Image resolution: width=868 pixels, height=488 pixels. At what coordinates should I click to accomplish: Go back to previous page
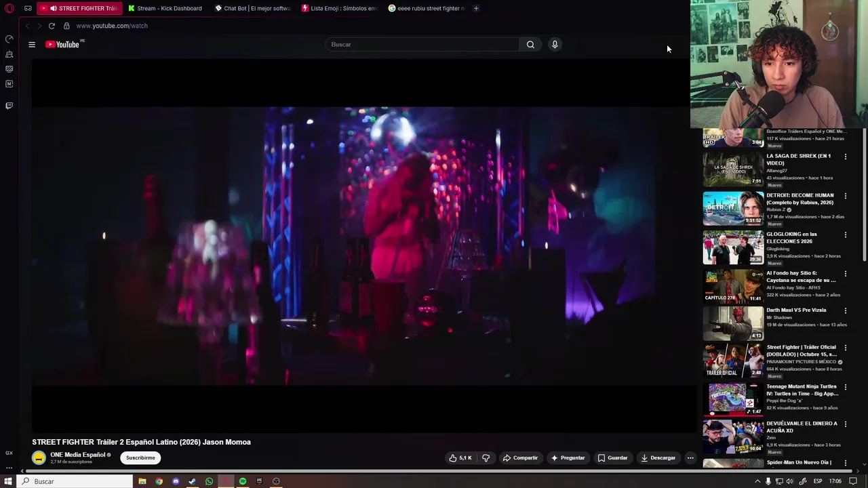tap(27, 26)
